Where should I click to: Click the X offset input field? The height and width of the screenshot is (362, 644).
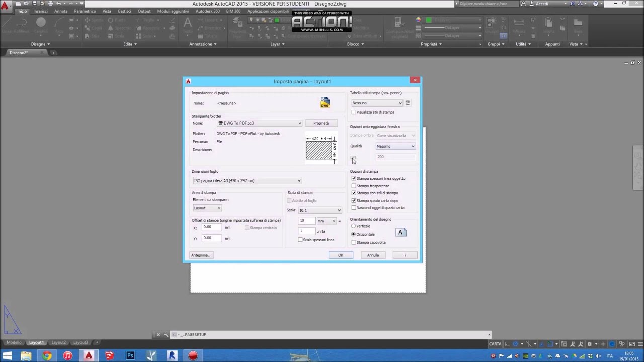[212, 227]
